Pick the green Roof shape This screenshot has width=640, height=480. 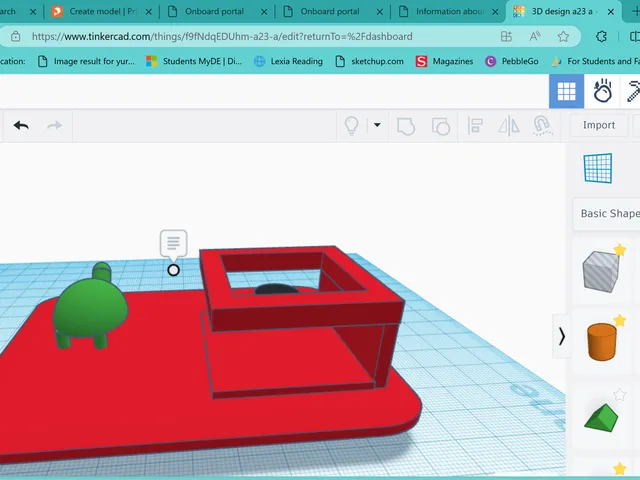(601, 418)
